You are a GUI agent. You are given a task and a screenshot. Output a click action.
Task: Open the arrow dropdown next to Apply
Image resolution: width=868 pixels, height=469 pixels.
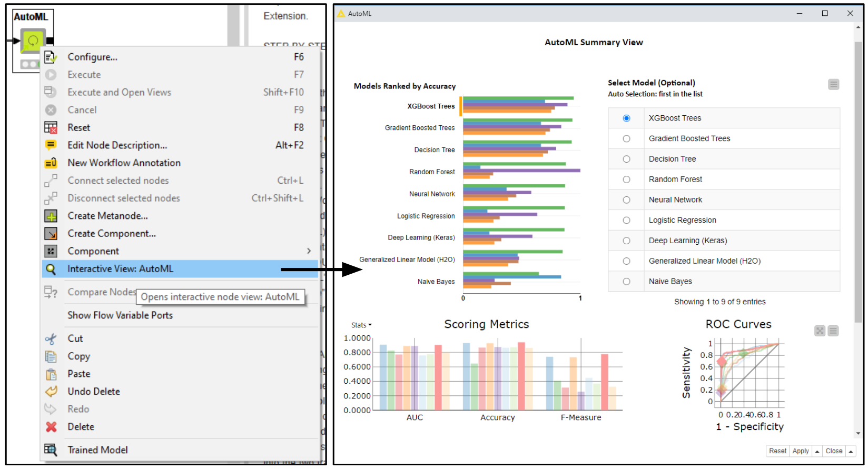pos(817,451)
